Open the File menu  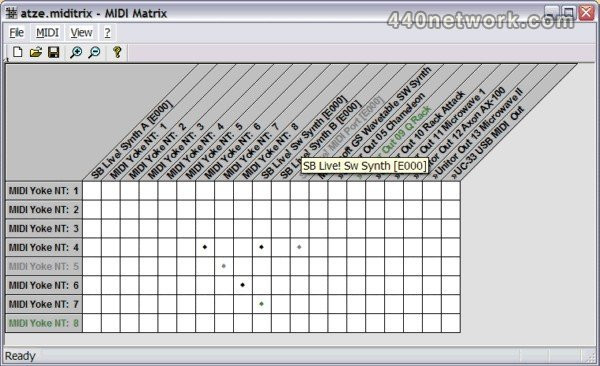click(16, 33)
